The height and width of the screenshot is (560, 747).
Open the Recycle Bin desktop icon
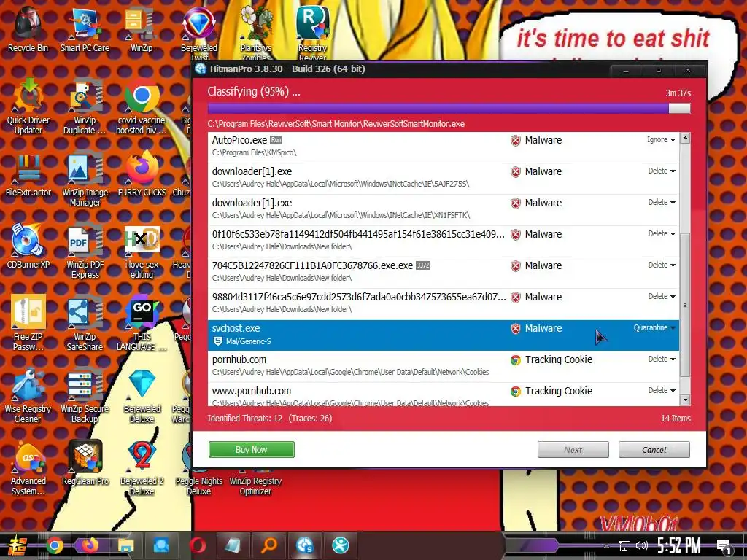tap(28, 29)
